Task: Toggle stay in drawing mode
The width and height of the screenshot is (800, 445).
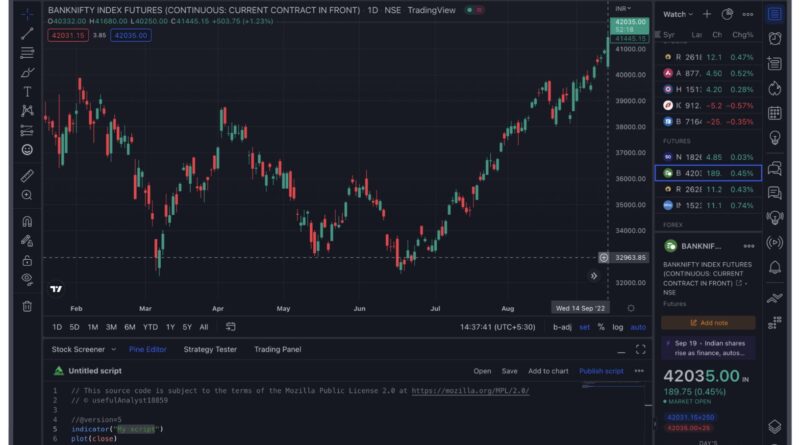Action: pos(27,241)
